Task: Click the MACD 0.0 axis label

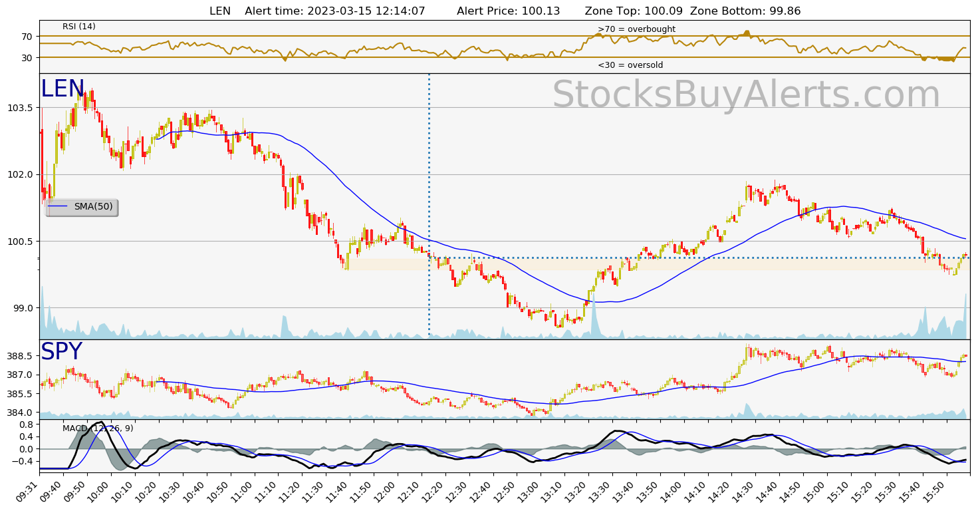Action: point(27,448)
